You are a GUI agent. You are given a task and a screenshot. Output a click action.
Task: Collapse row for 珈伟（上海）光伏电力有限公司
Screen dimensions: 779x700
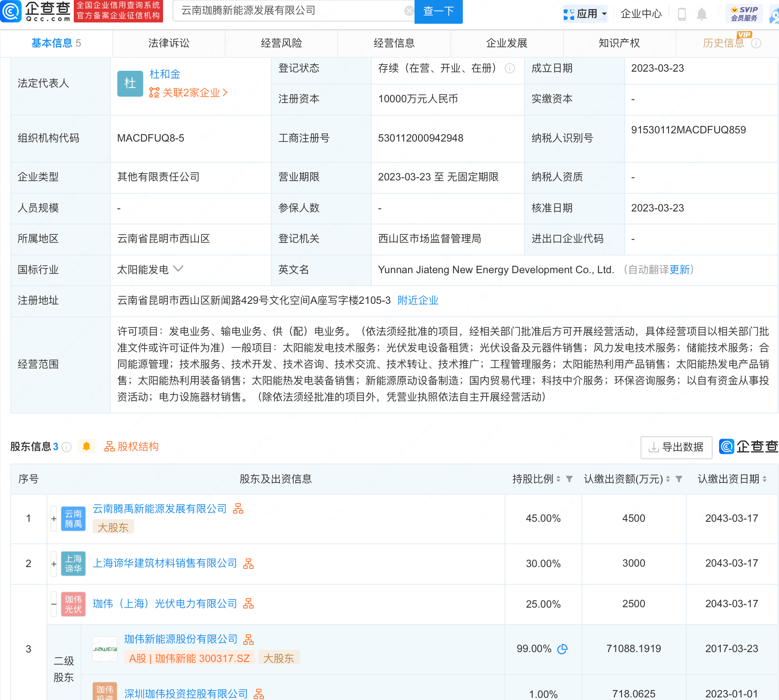(54, 604)
